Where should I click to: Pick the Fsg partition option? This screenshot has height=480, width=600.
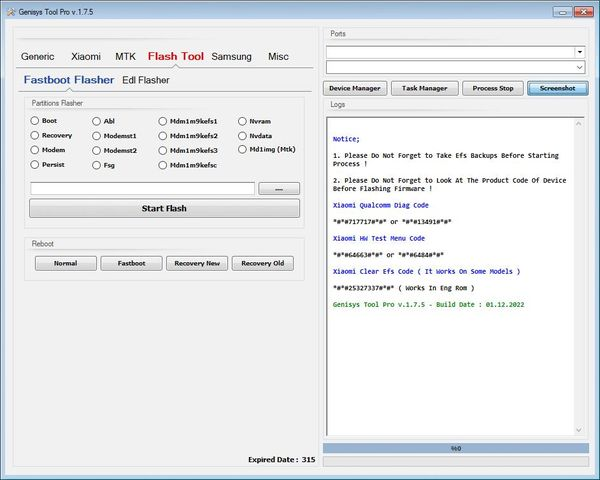pos(96,165)
